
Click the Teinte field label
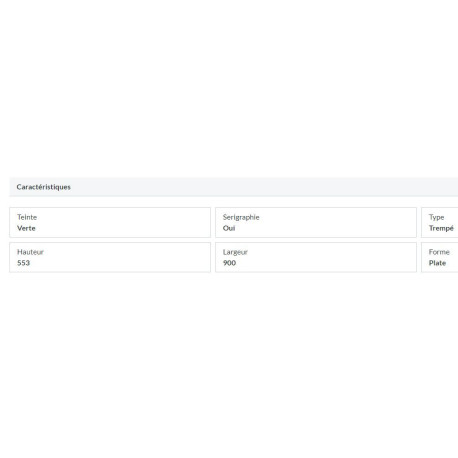(27, 217)
